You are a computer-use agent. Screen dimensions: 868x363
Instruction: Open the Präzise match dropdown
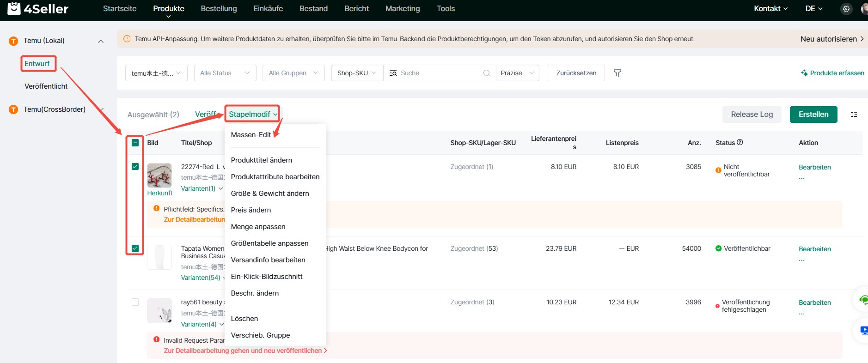point(518,73)
